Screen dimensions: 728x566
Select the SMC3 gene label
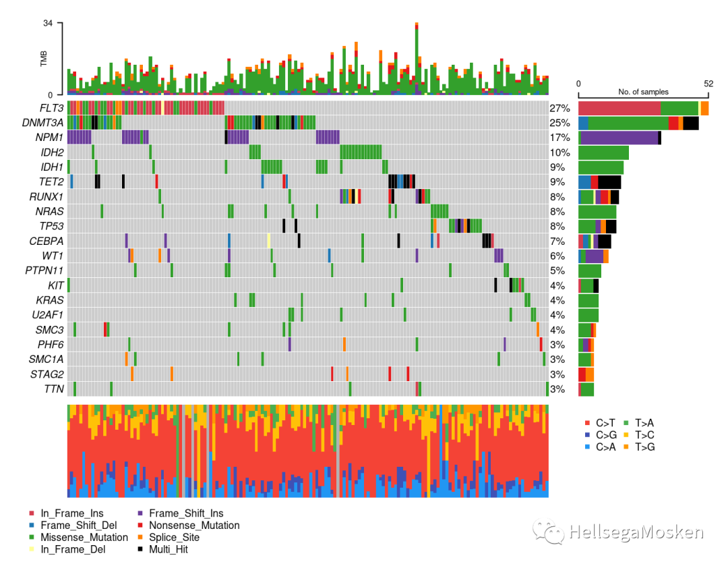[x=50, y=329]
